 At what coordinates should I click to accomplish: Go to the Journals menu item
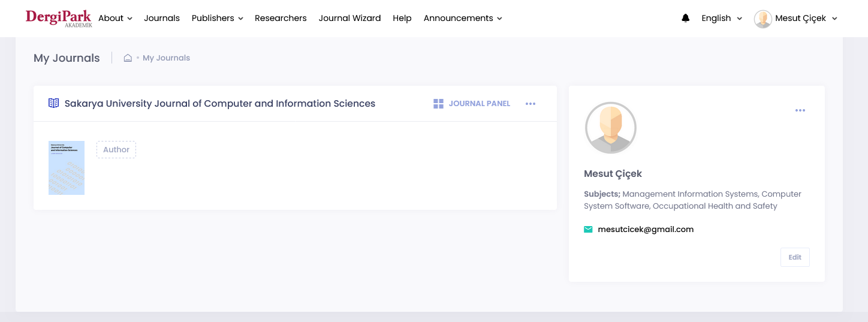point(162,19)
